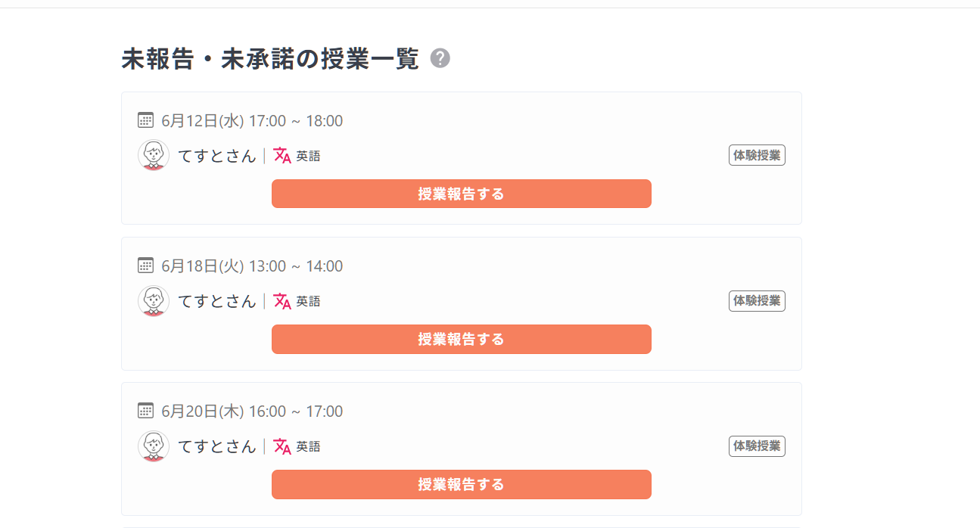Click the 英語 language icon in June 18 card
The width and height of the screenshot is (980, 528).
pyautogui.click(x=282, y=300)
